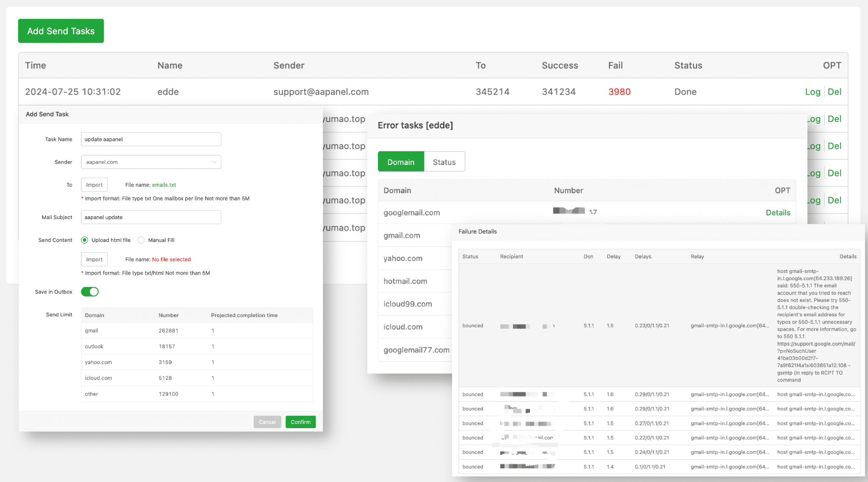Toggle the Save in Outbox switch
868x482 pixels.
(x=90, y=292)
